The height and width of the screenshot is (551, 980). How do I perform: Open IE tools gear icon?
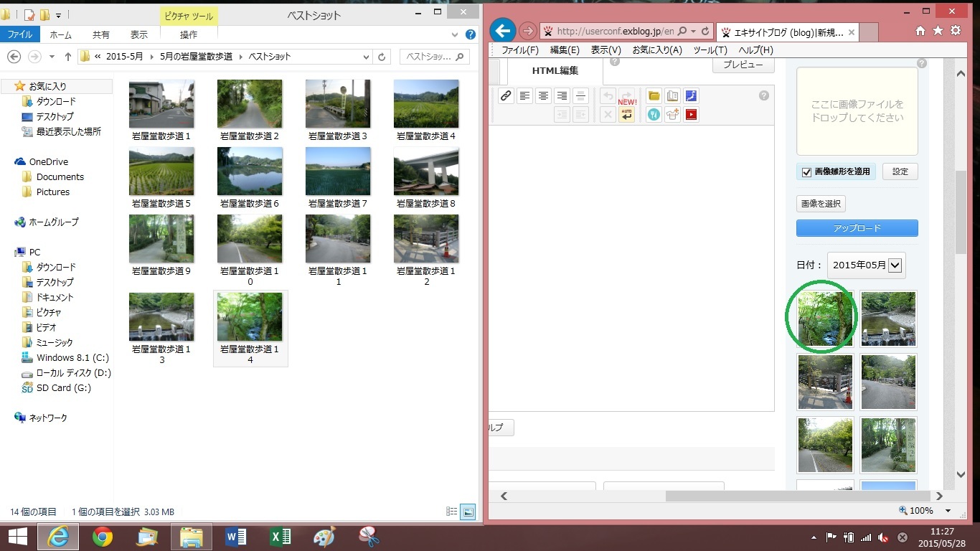tap(955, 31)
